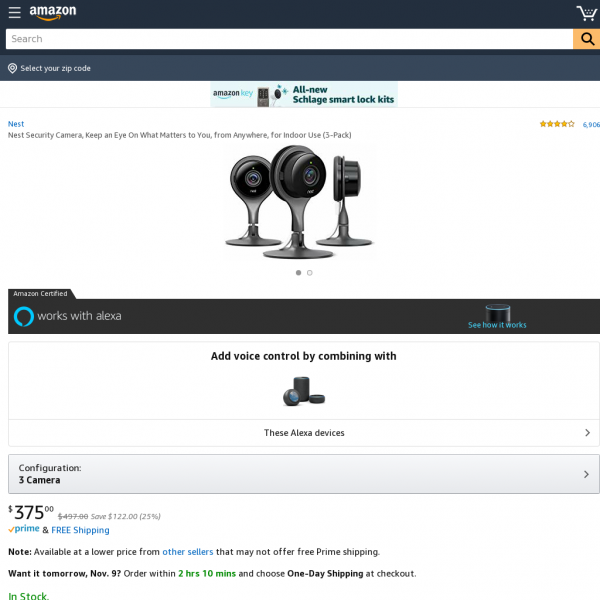Select the second image carousel dot

click(310, 273)
